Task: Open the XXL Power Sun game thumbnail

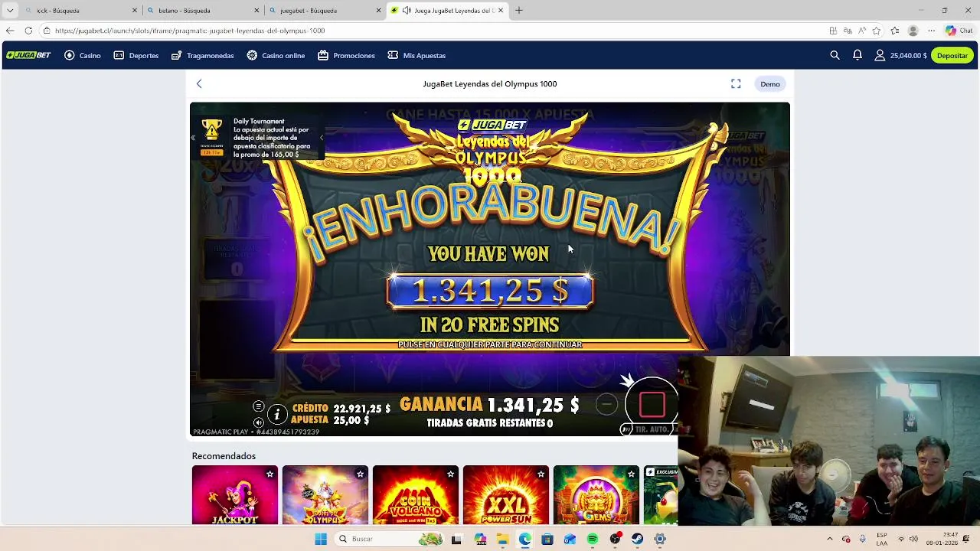Action: (x=506, y=496)
